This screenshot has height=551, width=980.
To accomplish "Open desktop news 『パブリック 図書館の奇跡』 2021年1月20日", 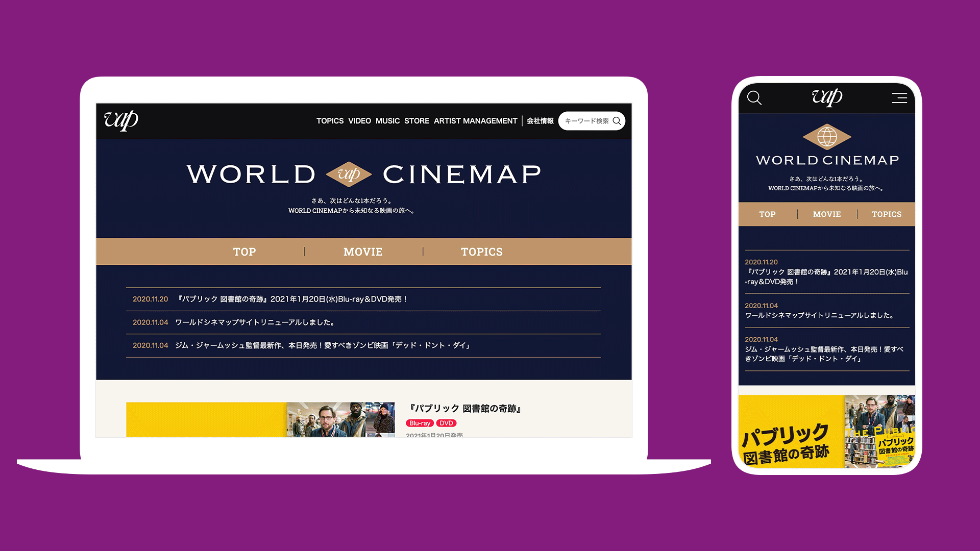I will [363, 299].
